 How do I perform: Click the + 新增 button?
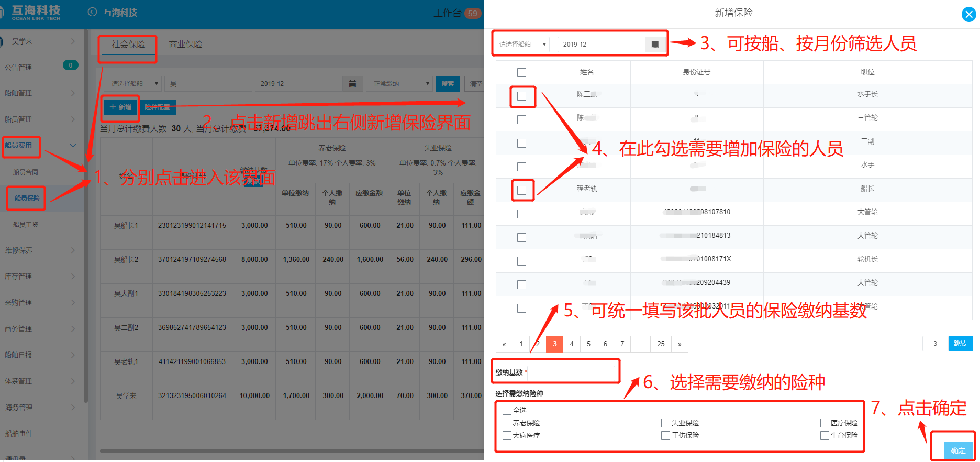point(120,107)
